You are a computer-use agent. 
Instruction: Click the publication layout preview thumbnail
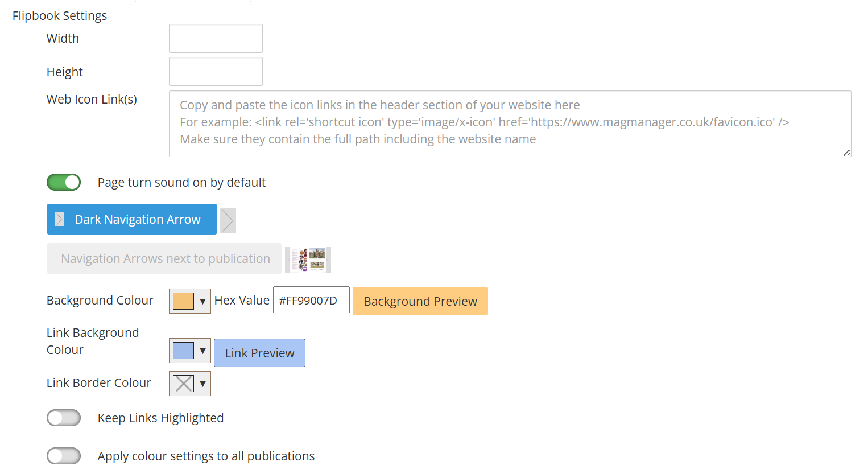click(x=308, y=260)
